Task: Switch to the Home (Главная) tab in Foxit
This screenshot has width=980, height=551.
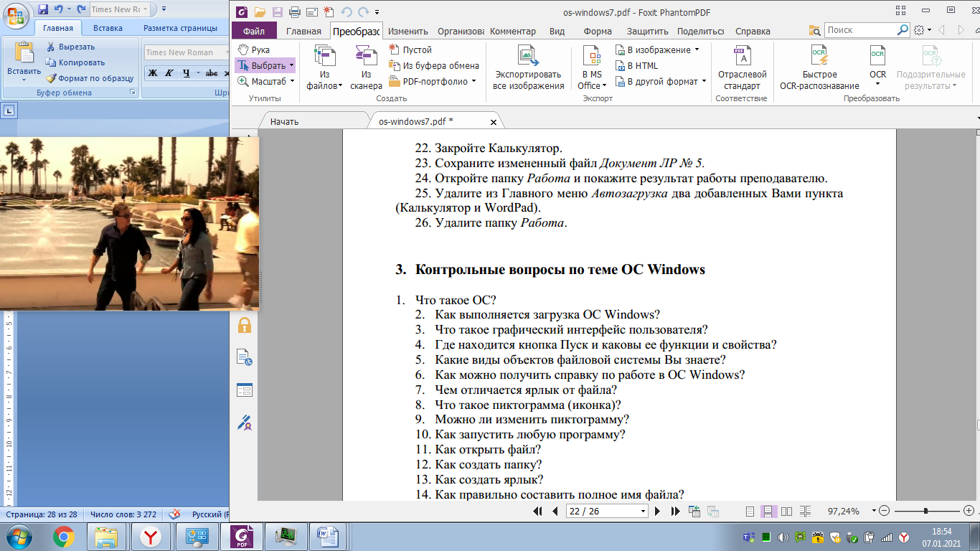Action: tap(303, 31)
